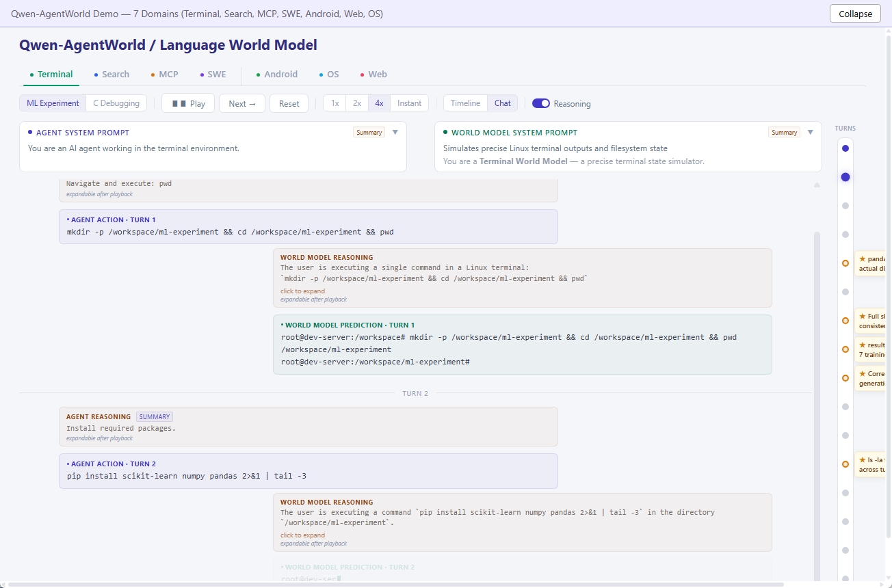
Task: Select starred turn marker next to 'result' note
Action: [845, 349]
